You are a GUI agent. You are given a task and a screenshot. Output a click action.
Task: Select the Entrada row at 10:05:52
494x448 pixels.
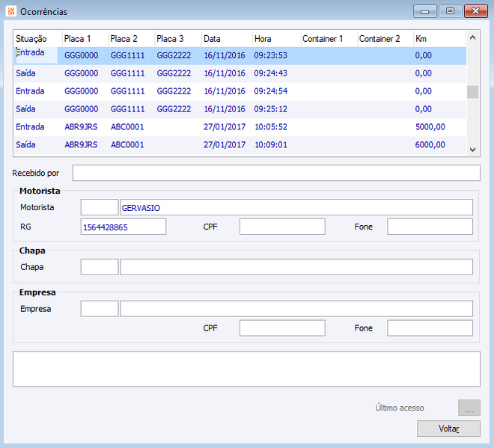tap(240, 127)
